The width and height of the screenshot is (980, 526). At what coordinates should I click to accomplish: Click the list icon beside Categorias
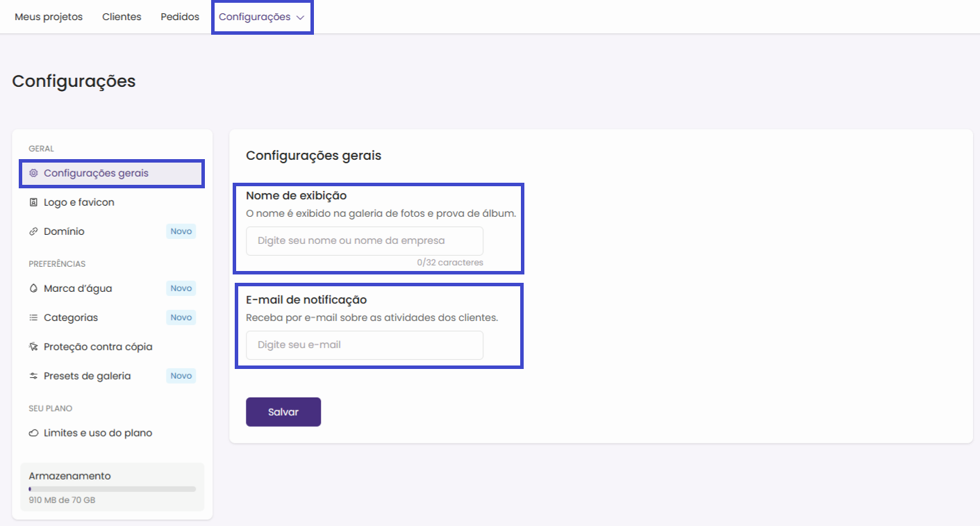33,318
